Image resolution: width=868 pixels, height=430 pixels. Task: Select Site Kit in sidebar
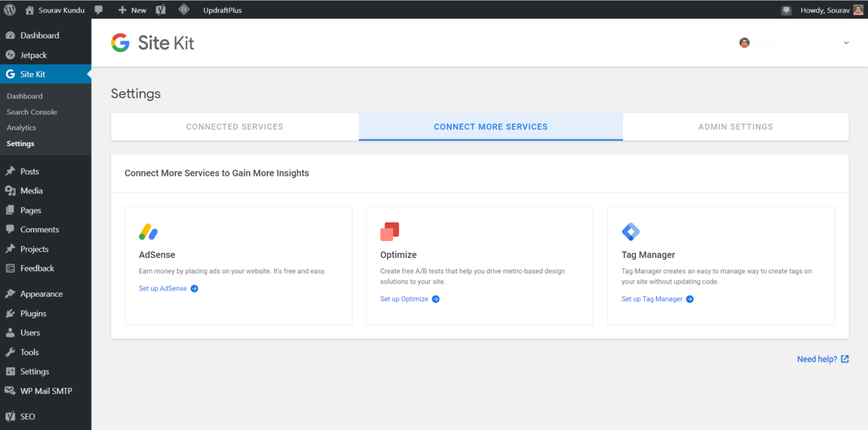tap(46, 74)
